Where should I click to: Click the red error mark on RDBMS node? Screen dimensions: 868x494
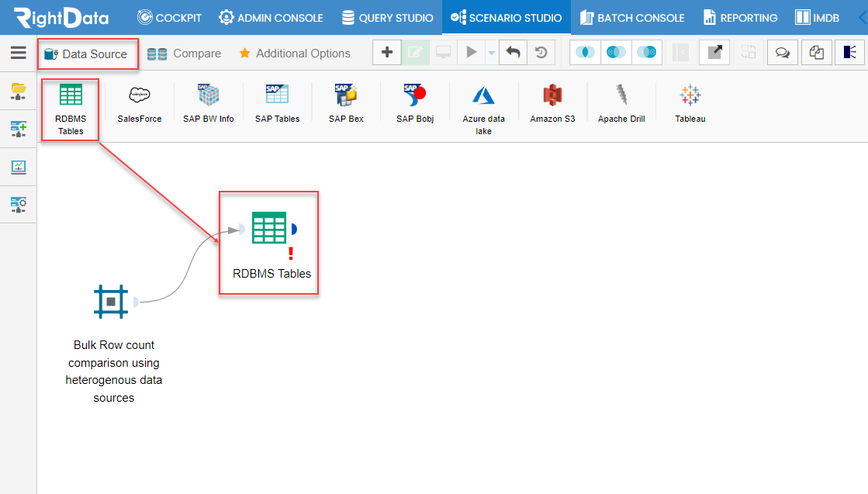click(291, 254)
